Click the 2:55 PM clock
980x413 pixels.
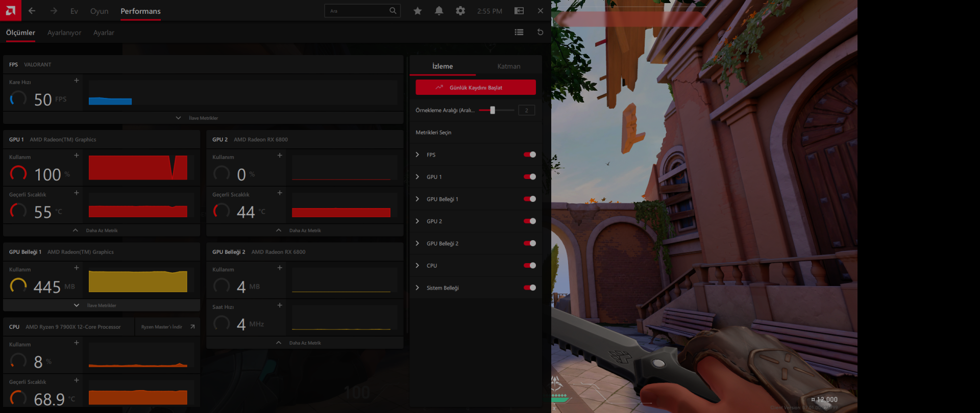pos(489,11)
